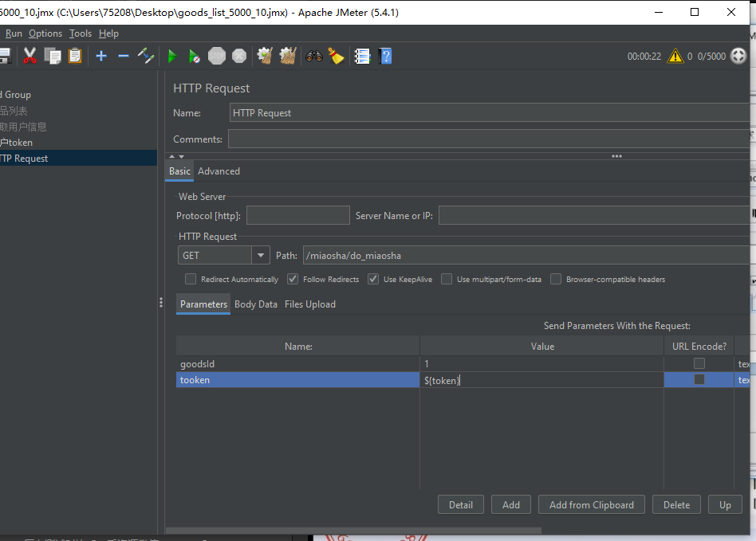Click the ${token} value cell

(x=542, y=380)
